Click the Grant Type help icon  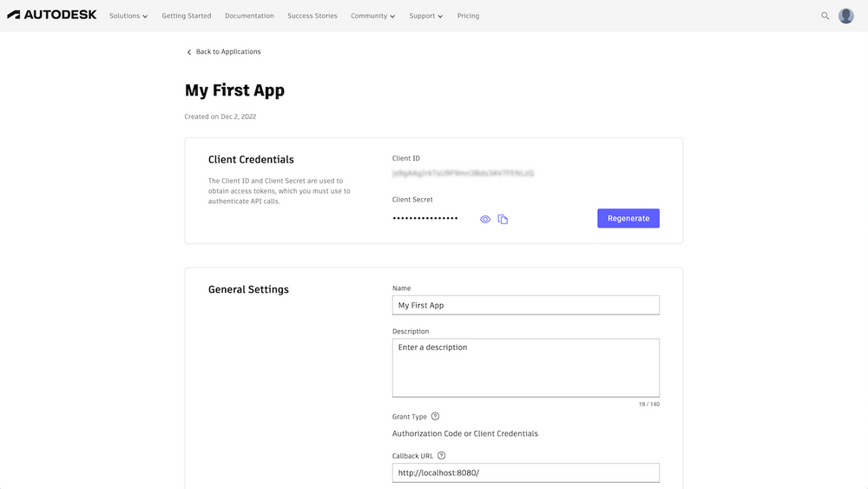point(435,416)
